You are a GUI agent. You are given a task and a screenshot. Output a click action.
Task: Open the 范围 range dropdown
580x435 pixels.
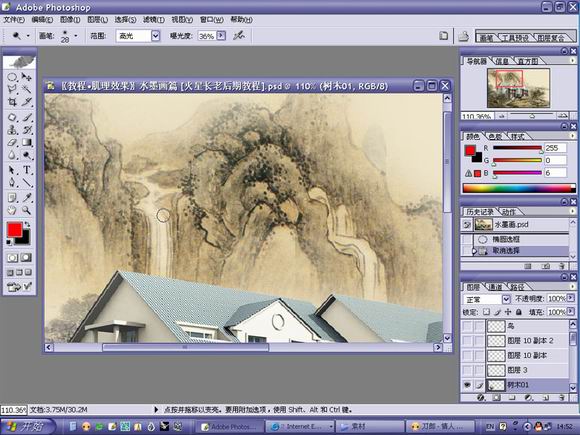pyautogui.click(x=155, y=36)
